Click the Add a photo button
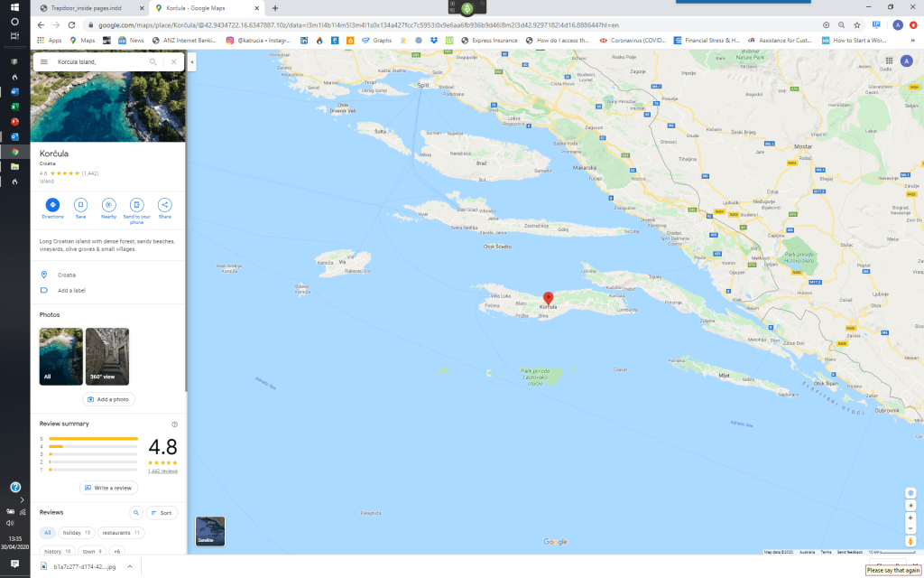Viewport: 924px width, 578px height. [108, 399]
